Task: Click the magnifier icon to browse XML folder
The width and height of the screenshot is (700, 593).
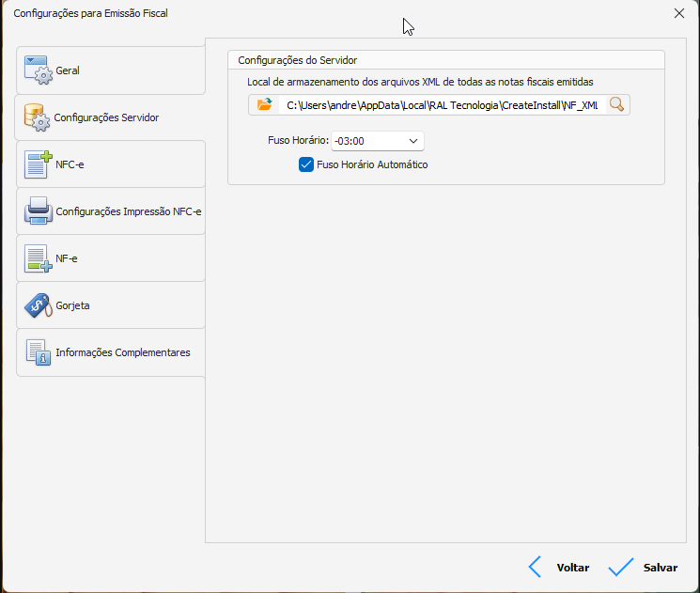Action: click(616, 105)
